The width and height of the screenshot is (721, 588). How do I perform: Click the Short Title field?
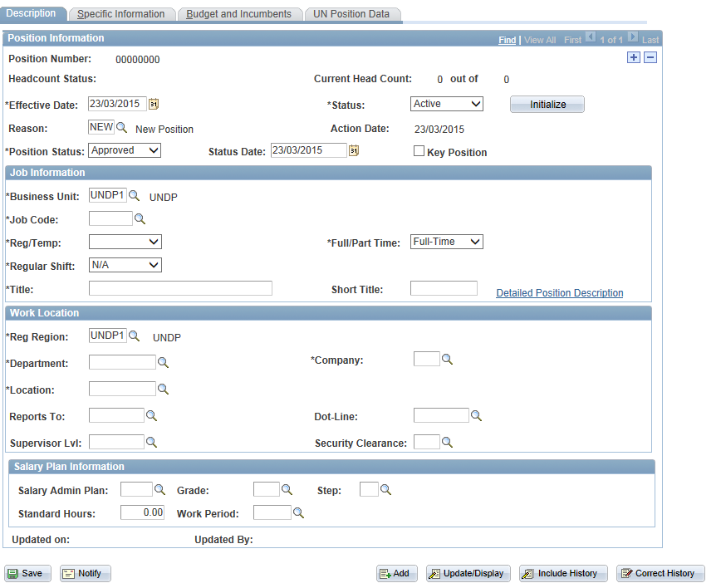pyautogui.click(x=444, y=288)
